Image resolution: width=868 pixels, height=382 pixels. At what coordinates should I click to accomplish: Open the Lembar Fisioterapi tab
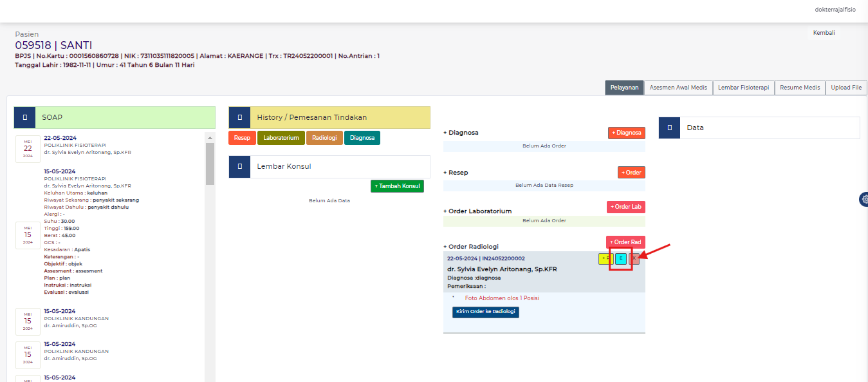(x=743, y=87)
